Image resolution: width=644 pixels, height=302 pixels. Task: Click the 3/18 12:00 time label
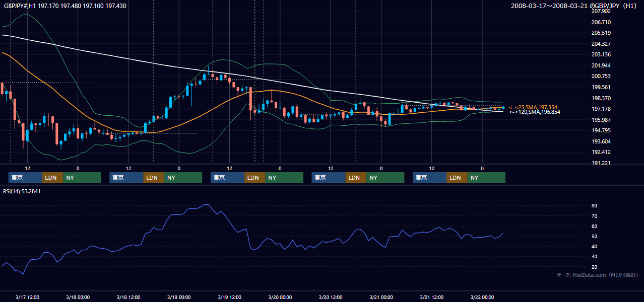coord(128,297)
